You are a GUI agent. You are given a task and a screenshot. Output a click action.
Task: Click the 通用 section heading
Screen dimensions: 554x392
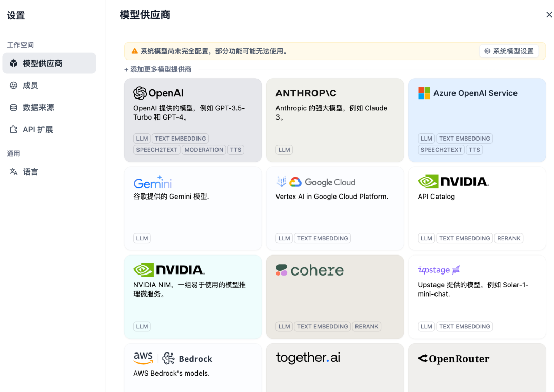pyautogui.click(x=14, y=154)
